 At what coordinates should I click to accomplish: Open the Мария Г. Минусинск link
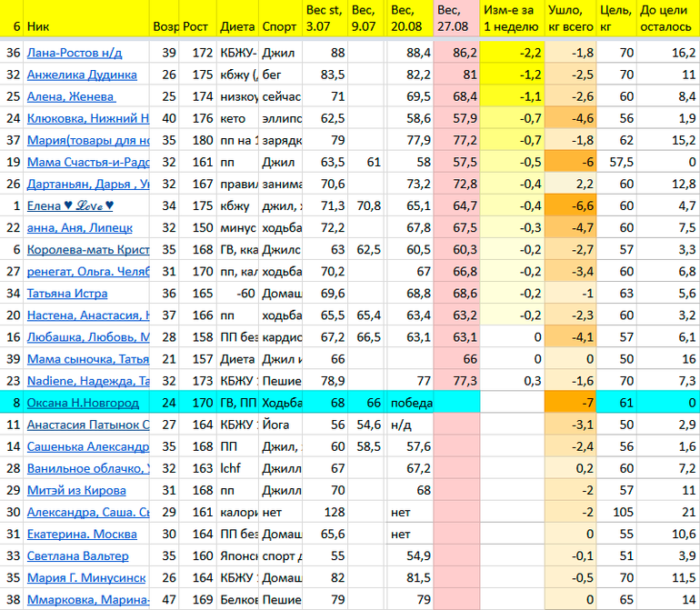click(85, 577)
